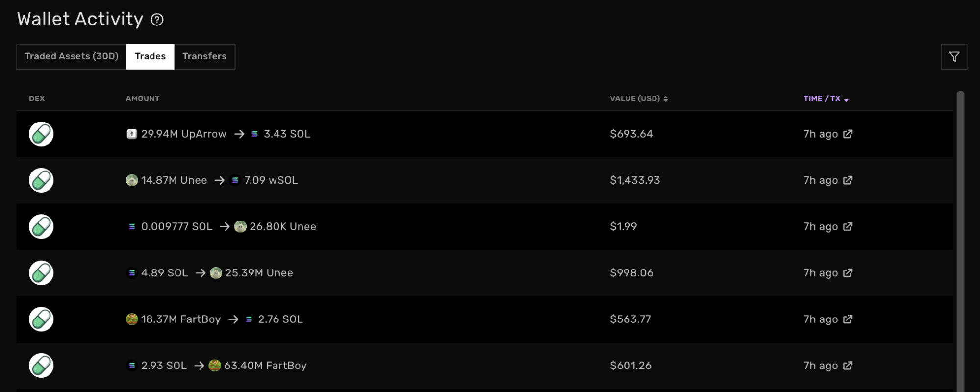Open transaction link for 2.93 SOL trade
Viewport: 980px width, 392px height.
click(x=847, y=366)
